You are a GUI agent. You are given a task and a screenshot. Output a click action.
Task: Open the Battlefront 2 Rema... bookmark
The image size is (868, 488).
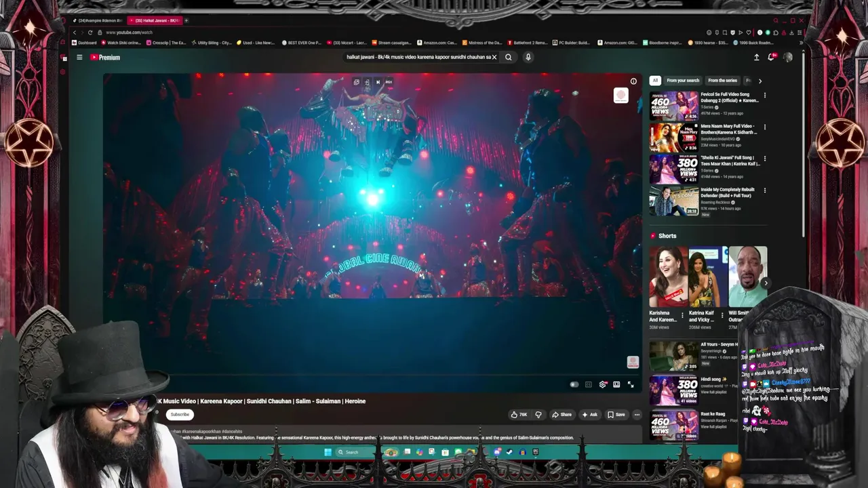point(526,43)
